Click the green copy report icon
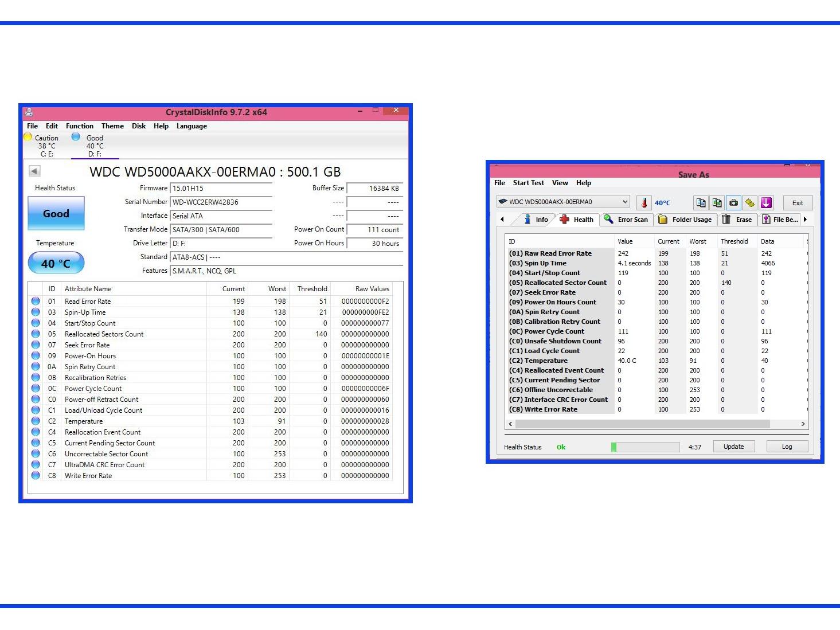This screenshot has height=630, width=840. (x=717, y=202)
